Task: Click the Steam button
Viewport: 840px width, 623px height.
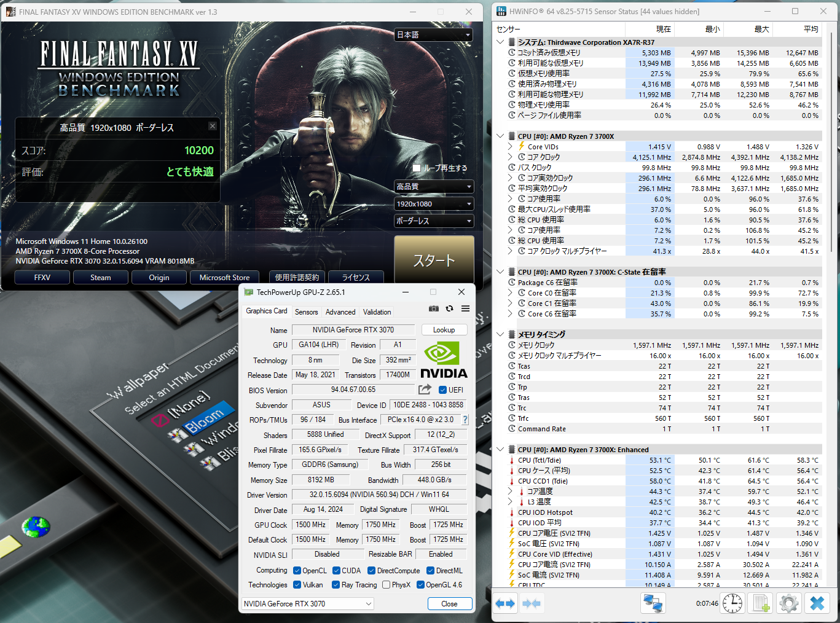Action: (101, 278)
